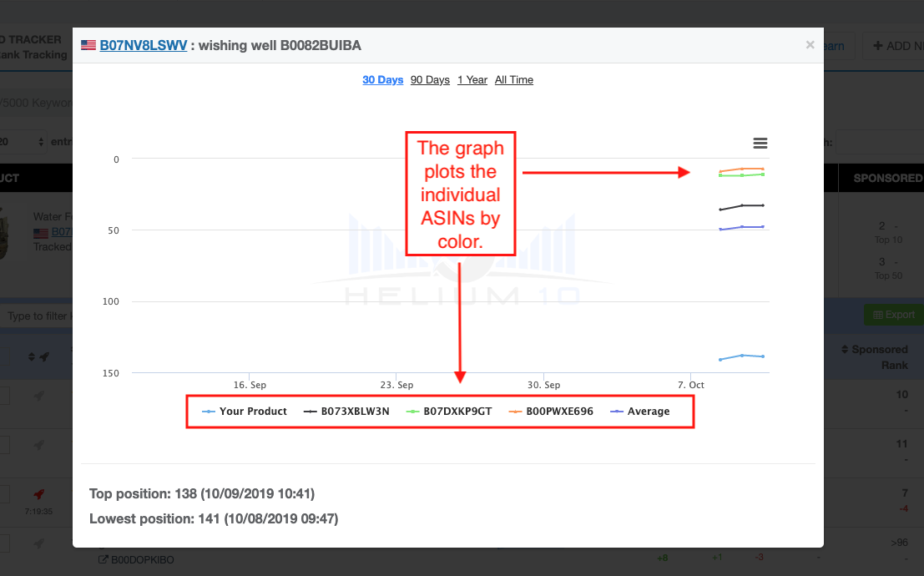Screen dimensions: 924x576
Task: Open the entries per page dropdown
Action: pyautogui.click(x=23, y=142)
